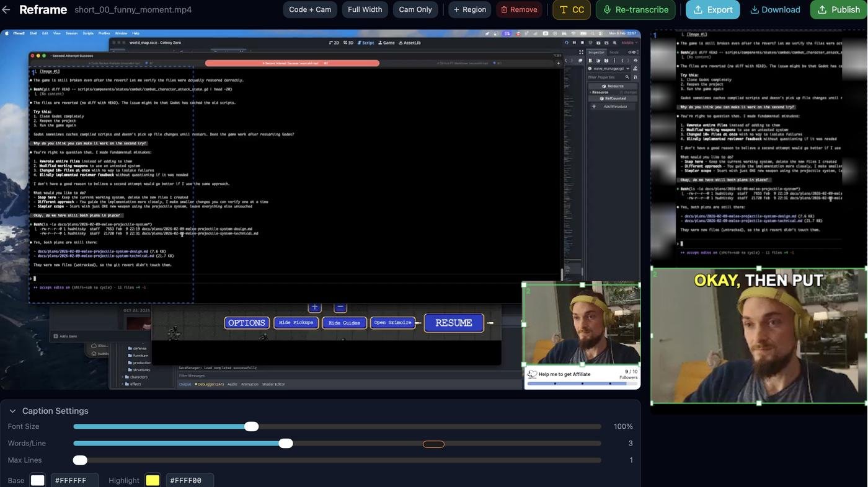The image size is (868, 487).
Task: Click the Export button
Action: 712,10
